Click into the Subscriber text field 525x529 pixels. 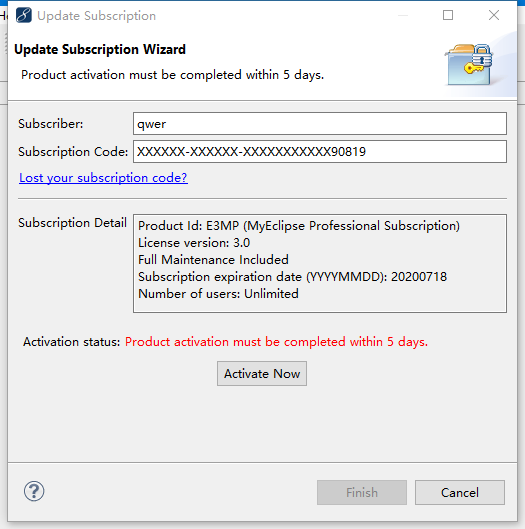pos(320,124)
